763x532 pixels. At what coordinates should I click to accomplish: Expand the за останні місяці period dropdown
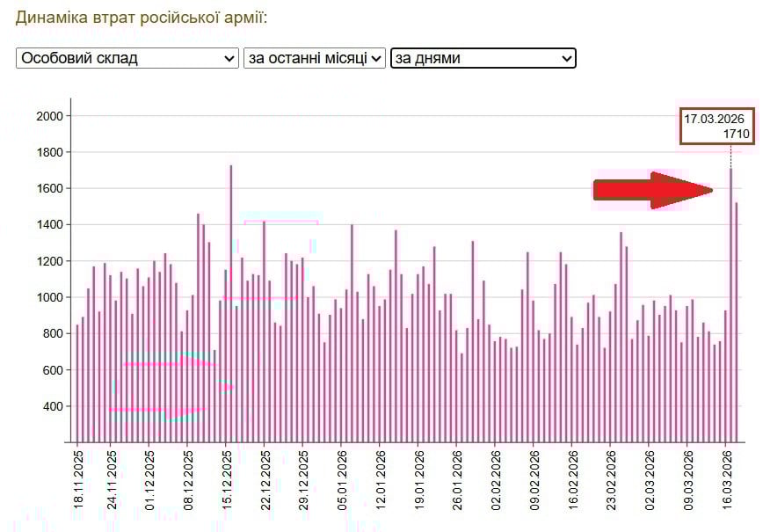click(315, 58)
